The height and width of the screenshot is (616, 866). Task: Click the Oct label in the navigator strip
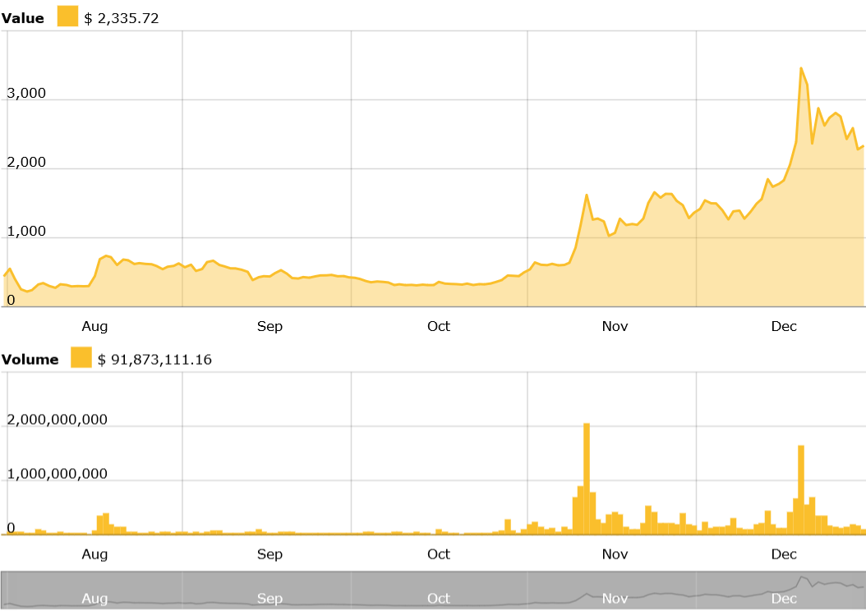click(x=439, y=598)
